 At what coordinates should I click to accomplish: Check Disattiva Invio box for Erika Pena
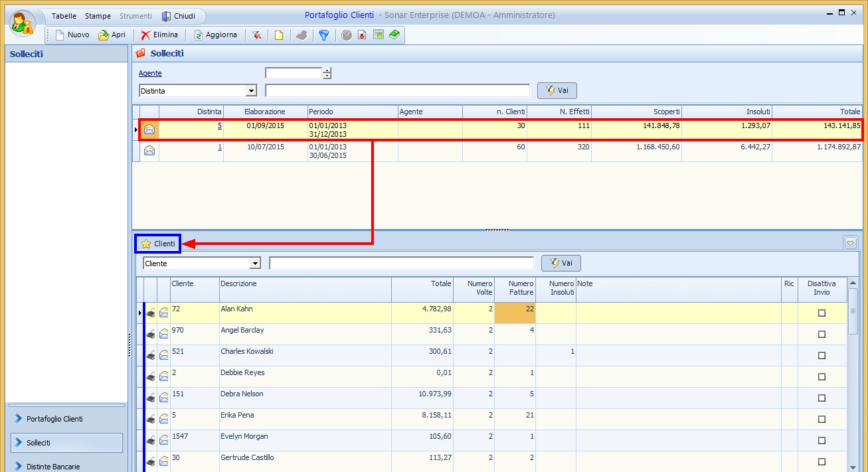coord(822,420)
